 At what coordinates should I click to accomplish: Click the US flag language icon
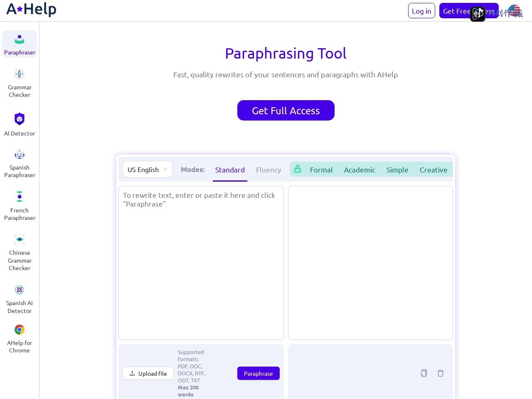click(515, 11)
